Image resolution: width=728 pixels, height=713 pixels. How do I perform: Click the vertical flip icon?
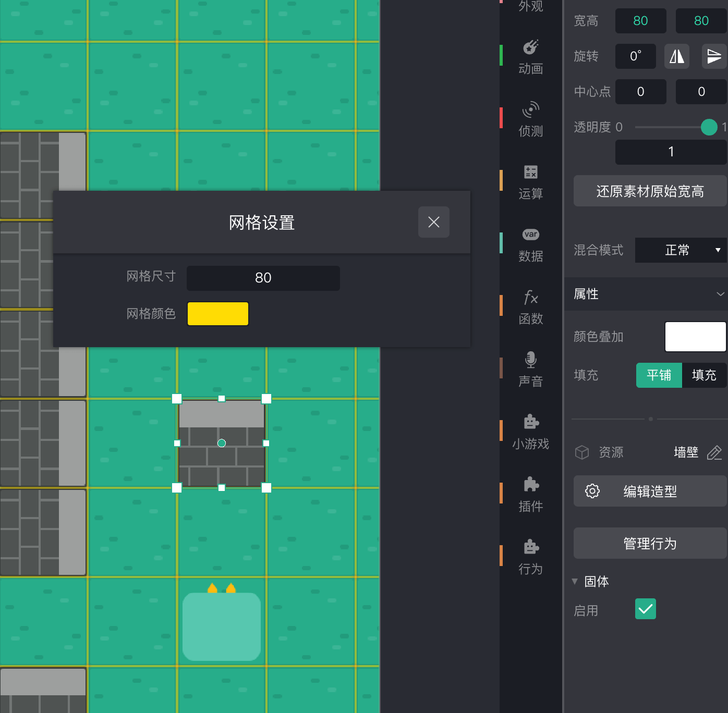(x=713, y=56)
